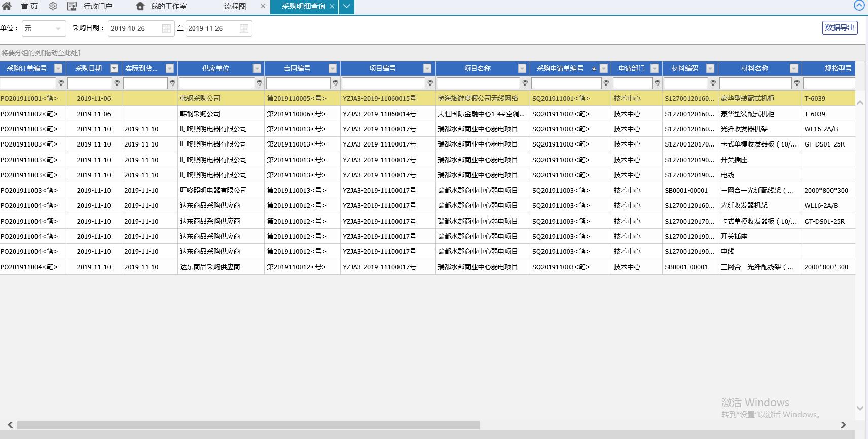This screenshot has width=868, height=439.
Task: Click the home icon beside 首页
Action: pyautogui.click(x=7, y=6)
